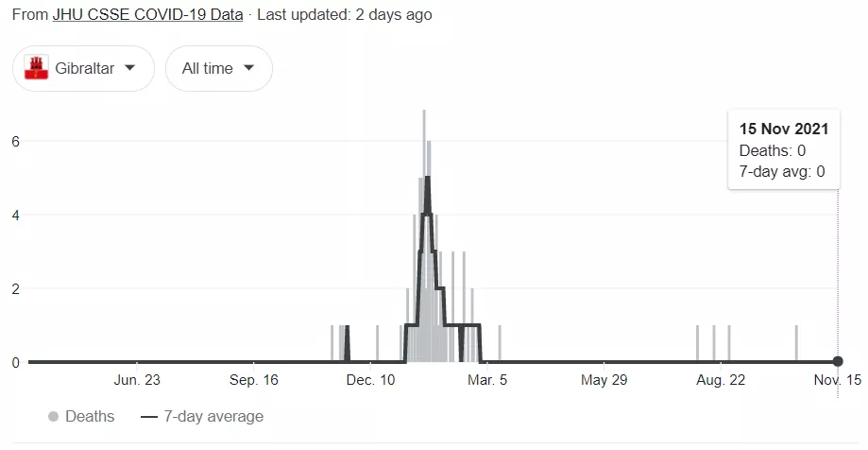Click the gray Deaths legend dot
Image resolution: width=868 pixels, height=450 pixels.
click(x=53, y=416)
